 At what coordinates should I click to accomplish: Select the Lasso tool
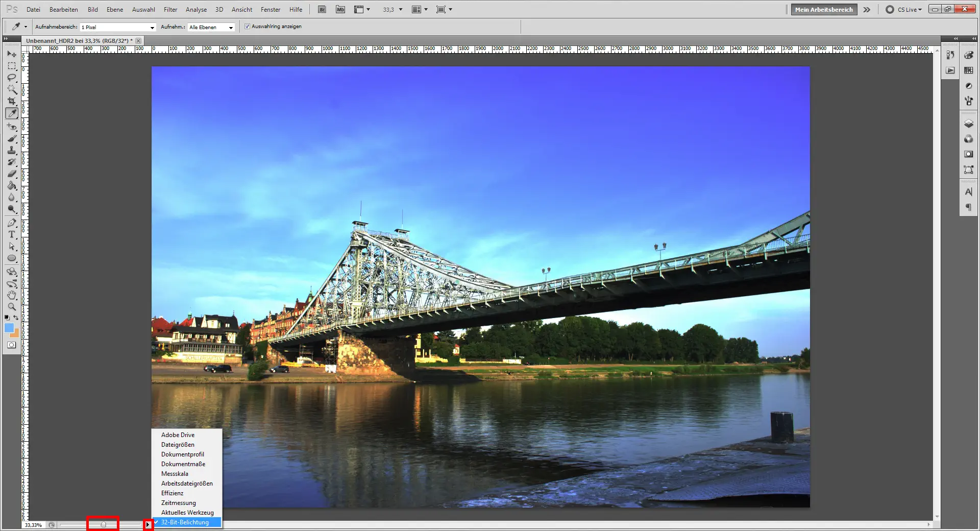11,78
